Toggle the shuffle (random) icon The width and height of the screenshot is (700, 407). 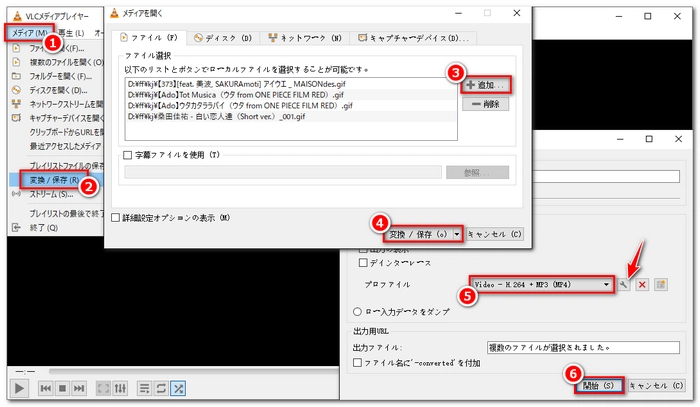(x=178, y=387)
